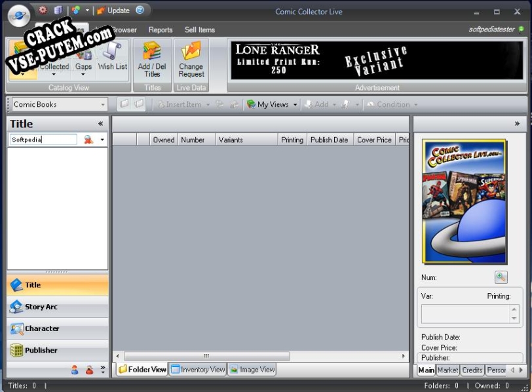Click the blue books quick-access icon
The width and height of the screenshot is (532, 392).
58,10
